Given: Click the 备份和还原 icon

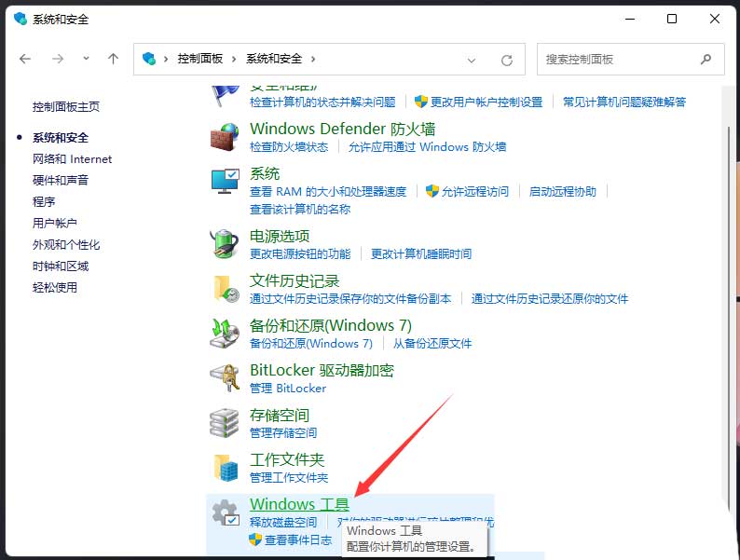Looking at the screenshot, I should pyautogui.click(x=225, y=333).
